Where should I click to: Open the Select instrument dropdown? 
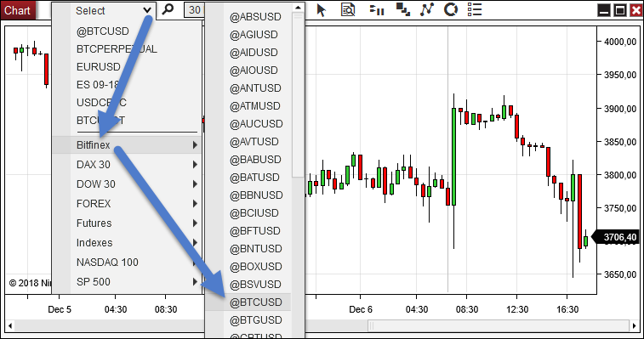112,11
